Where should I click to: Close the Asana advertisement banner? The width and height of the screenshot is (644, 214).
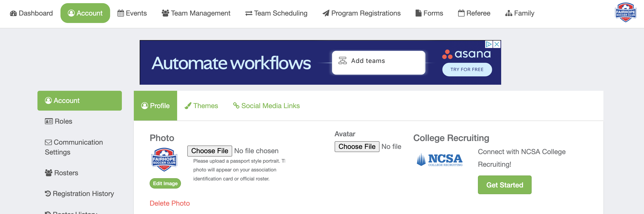[x=497, y=44]
